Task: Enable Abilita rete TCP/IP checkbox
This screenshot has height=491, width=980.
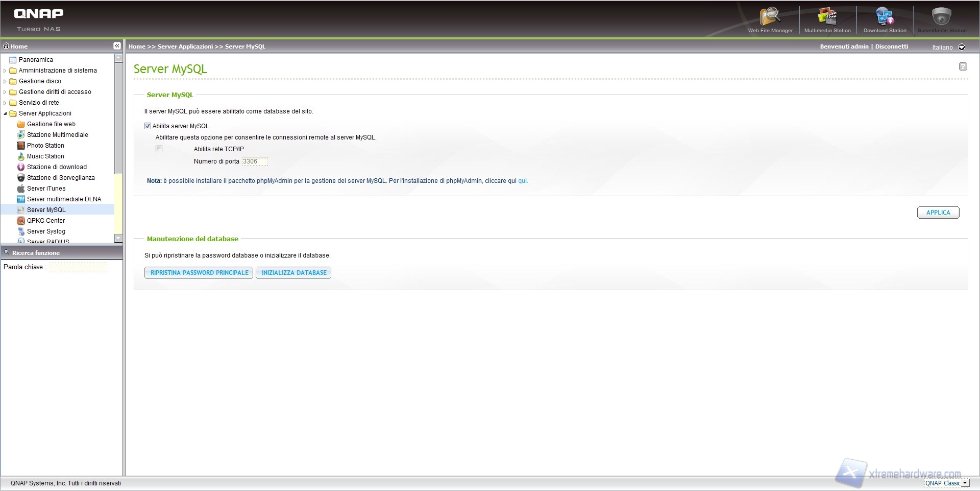Action: click(x=159, y=149)
